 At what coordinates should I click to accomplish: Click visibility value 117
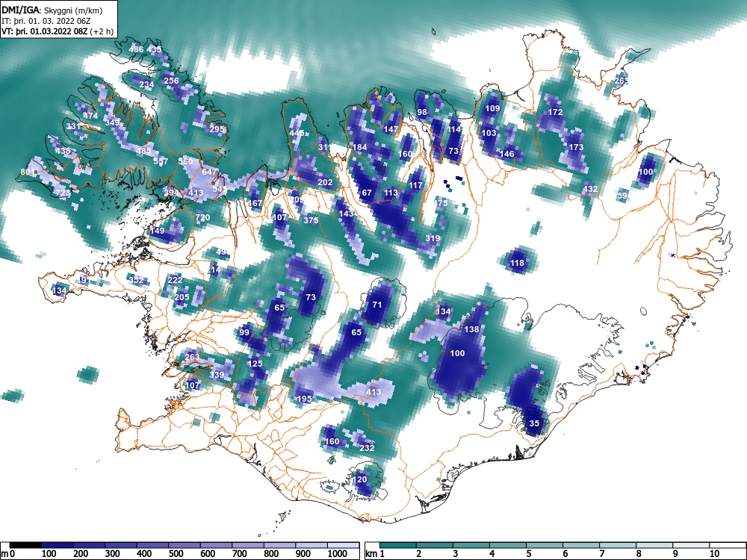point(415,185)
